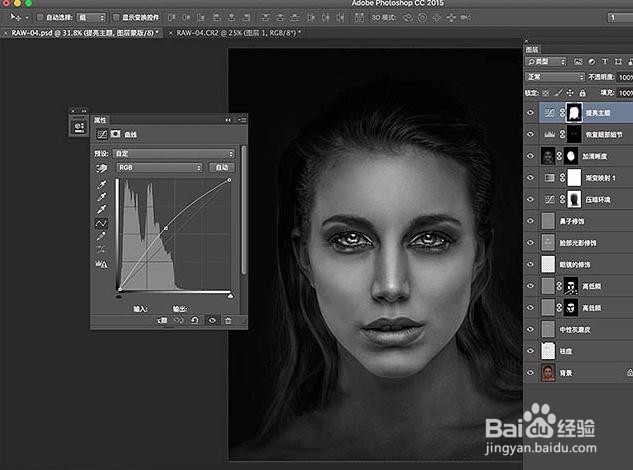This screenshot has height=470, width=633.
Task: Switch to the RAW-04.CR2 document tab
Action: 239,33
